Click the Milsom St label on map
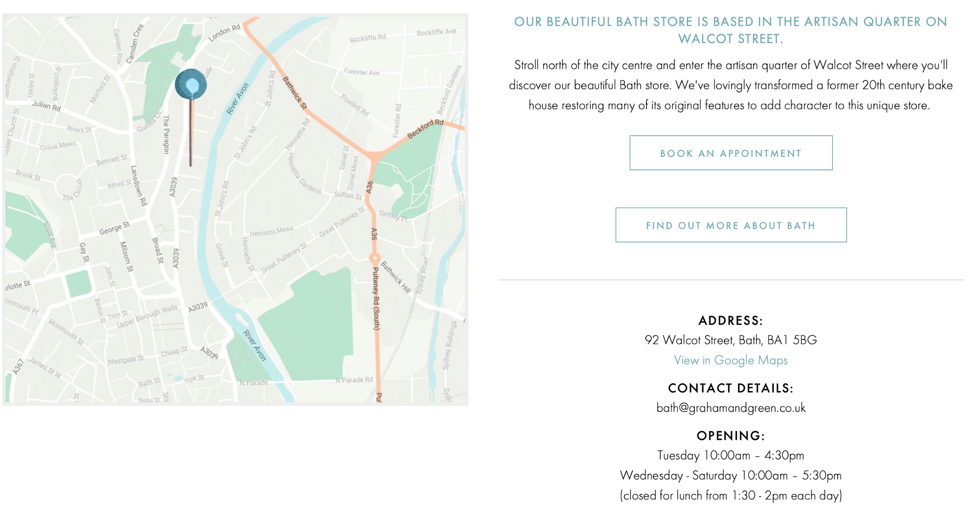This screenshot has height=510, width=980. pos(126,257)
